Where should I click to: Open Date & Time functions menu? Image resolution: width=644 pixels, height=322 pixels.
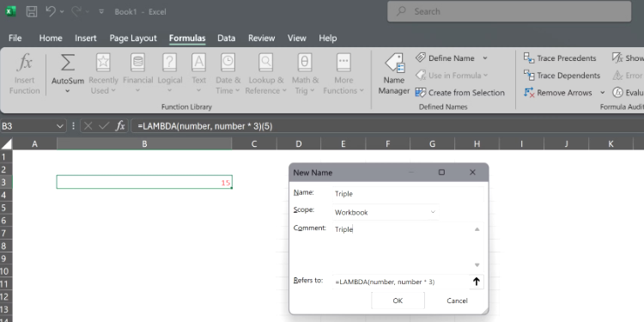coord(228,75)
